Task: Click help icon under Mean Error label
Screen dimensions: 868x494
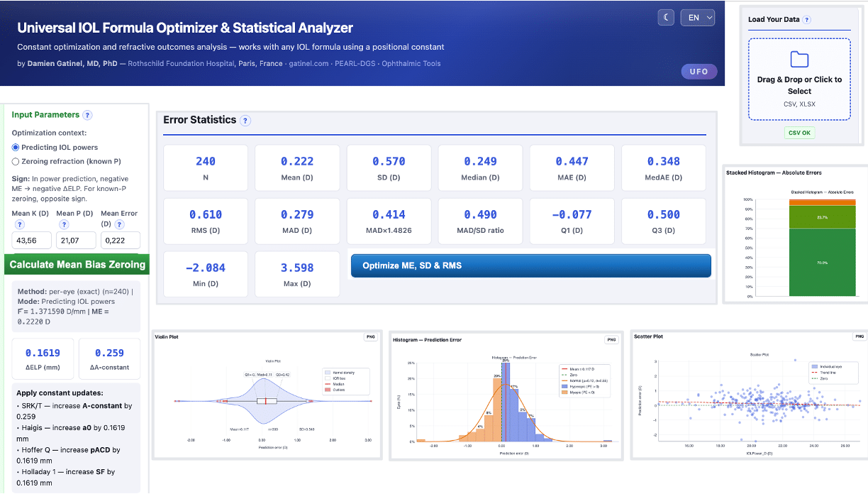Action: [121, 225]
